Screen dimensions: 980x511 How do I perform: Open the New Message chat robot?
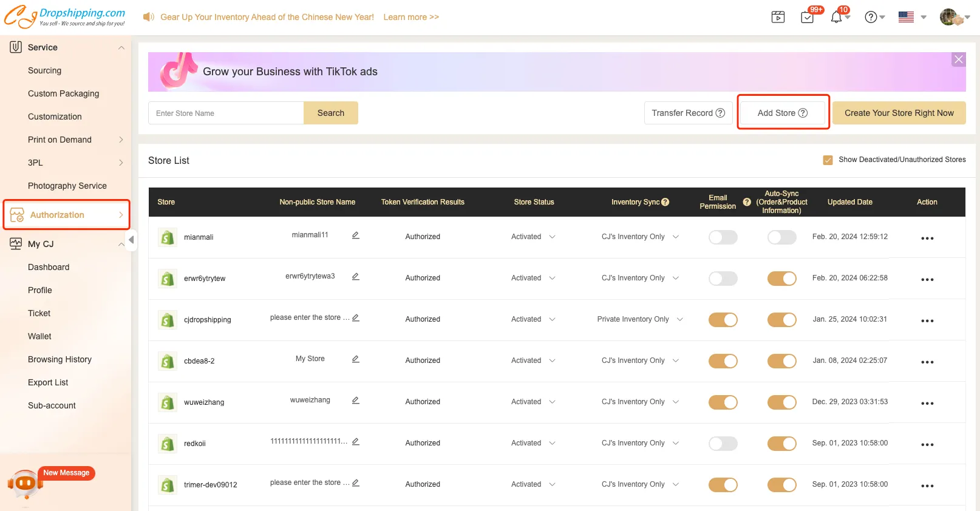(25, 484)
